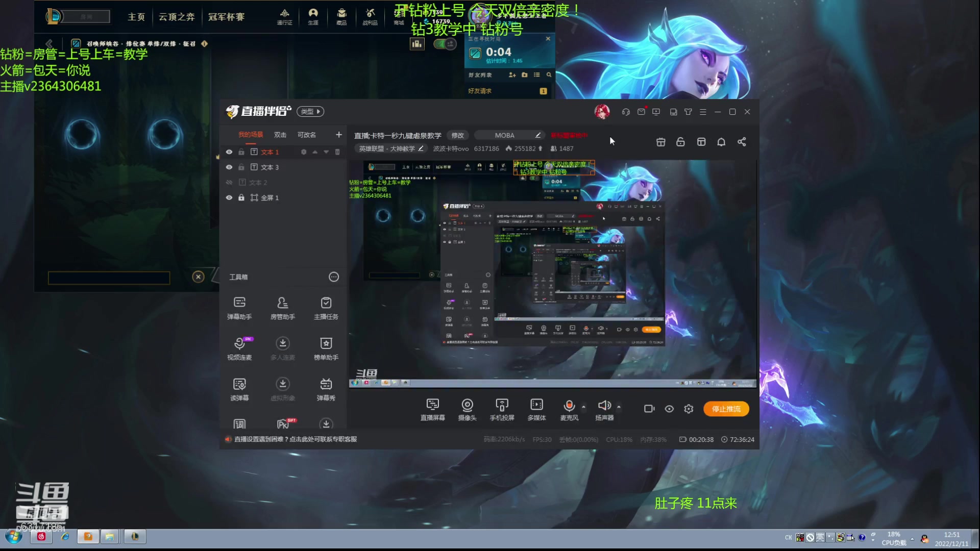Image resolution: width=980 pixels, height=551 pixels.
Task: Click the streamer avatar in title bar
Action: [602, 111]
